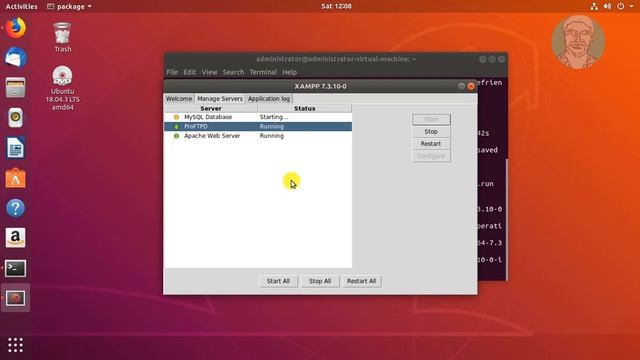Viewport: 640px width, 360px height.
Task: Open the terminal Help menu
Action: 289,72
